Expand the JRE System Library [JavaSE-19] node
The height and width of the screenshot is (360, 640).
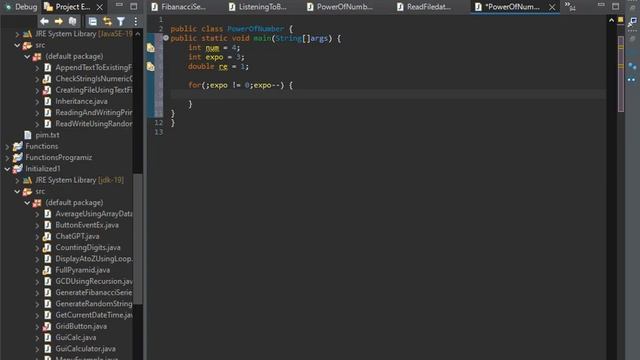coord(17,34)
